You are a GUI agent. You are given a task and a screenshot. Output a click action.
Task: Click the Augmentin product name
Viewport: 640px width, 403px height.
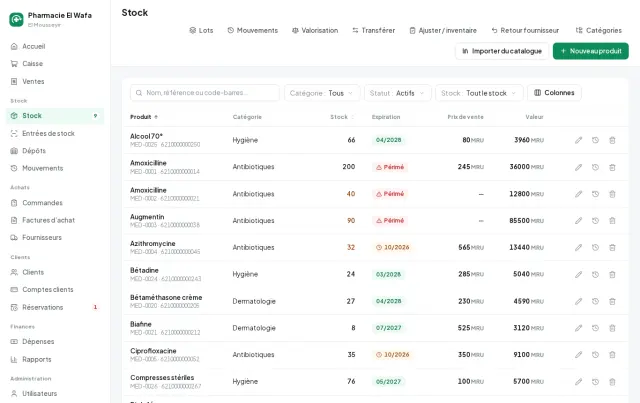coord(147,217)
